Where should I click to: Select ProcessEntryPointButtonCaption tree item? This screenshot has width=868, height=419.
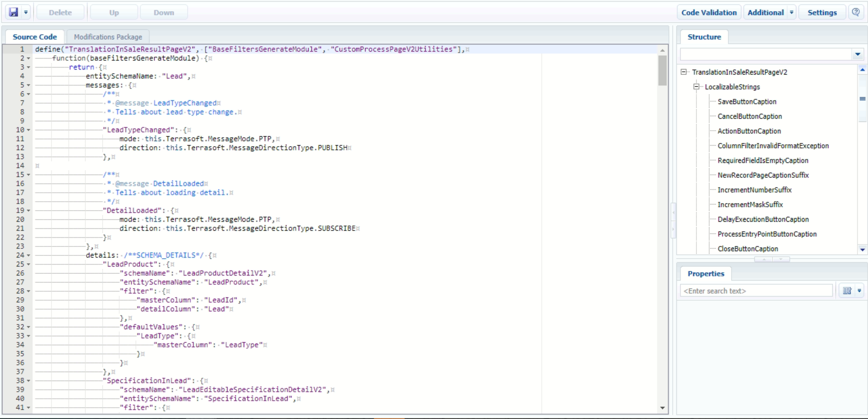pyautogui.click(x=767, y=234)
